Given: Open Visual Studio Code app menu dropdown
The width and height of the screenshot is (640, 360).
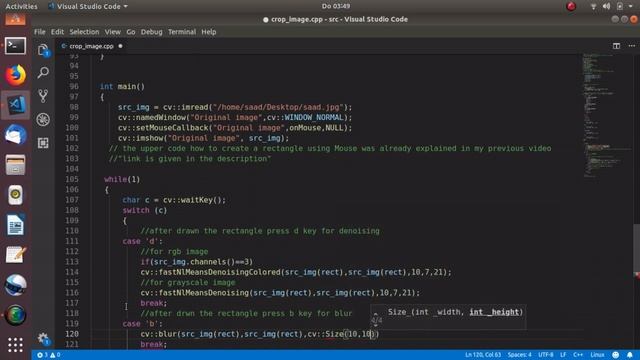Looking at the screenshot, I should click(88, 6).
